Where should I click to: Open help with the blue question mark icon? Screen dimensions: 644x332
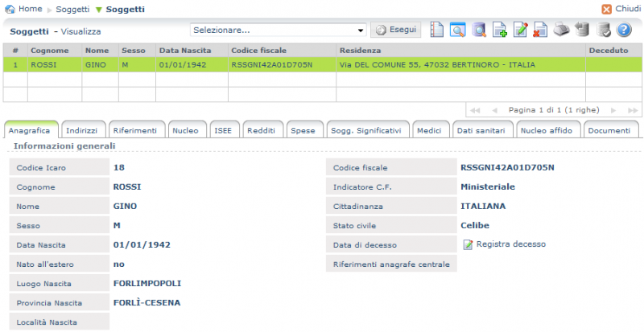click(x=624, y=30)
